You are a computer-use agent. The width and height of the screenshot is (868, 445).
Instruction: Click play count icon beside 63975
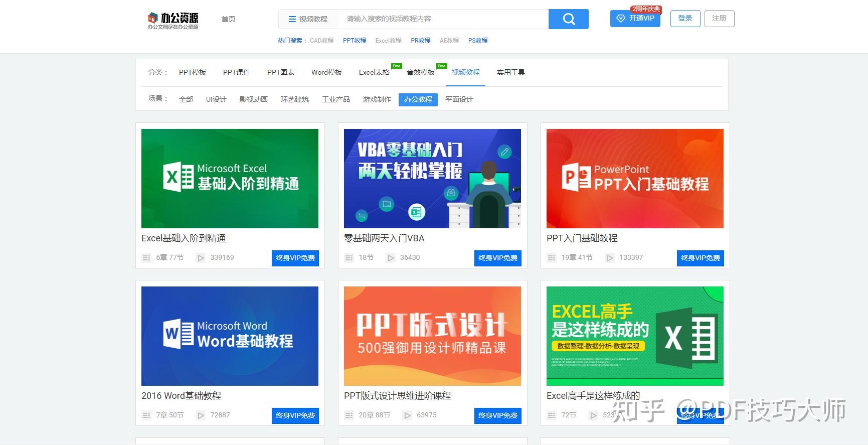pyautogui.click(x=407, y=415)
